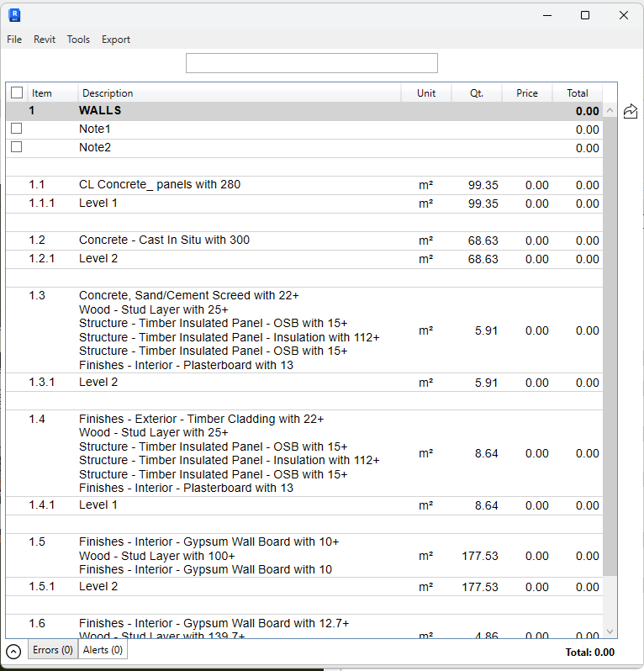Maximize the application window
The image size is (644, 671).
[585, 15]
